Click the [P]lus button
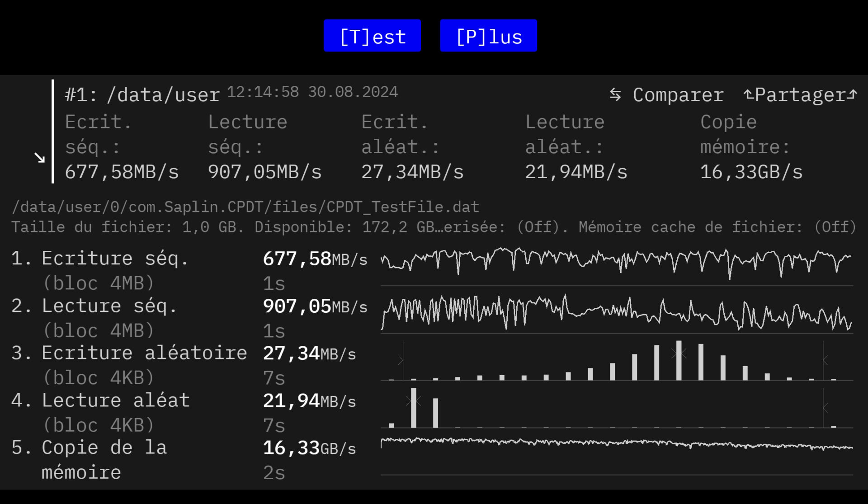 click(488, 36)
